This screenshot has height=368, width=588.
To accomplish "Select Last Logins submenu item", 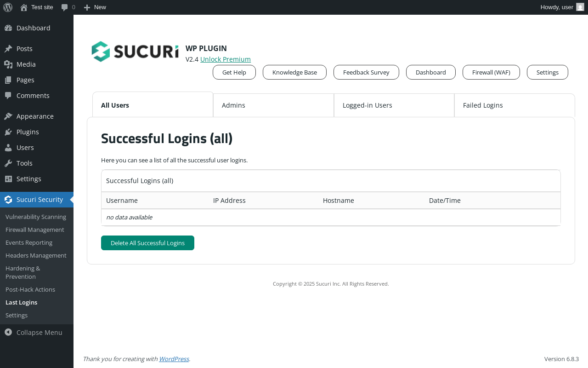I will (x=37, y=302).
